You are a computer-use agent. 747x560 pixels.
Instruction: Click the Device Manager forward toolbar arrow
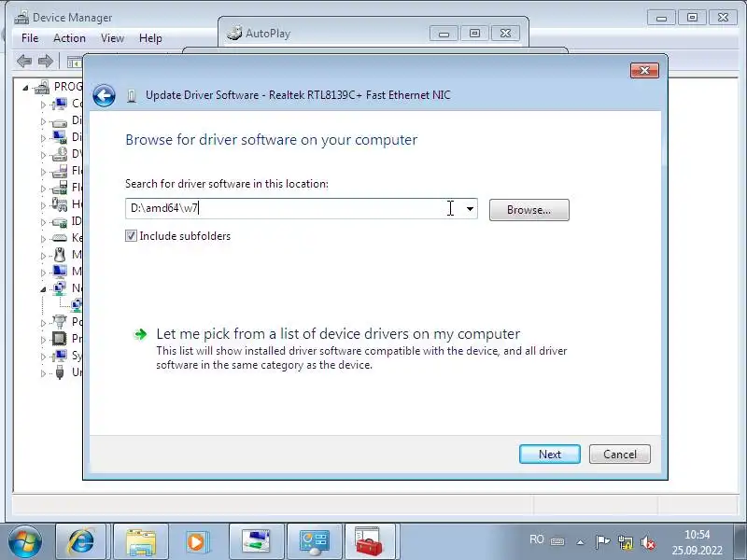coord(46,61)
